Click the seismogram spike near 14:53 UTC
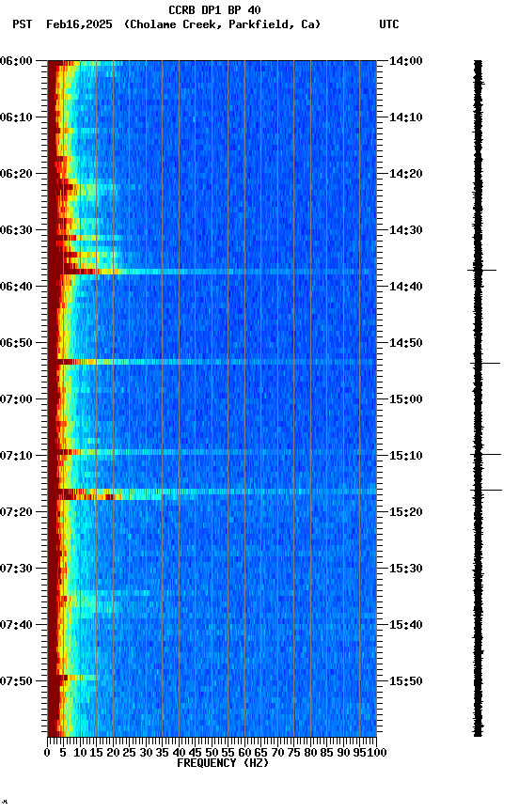The width and height of the screenshot is (519, 812). (x=485, y=363)
